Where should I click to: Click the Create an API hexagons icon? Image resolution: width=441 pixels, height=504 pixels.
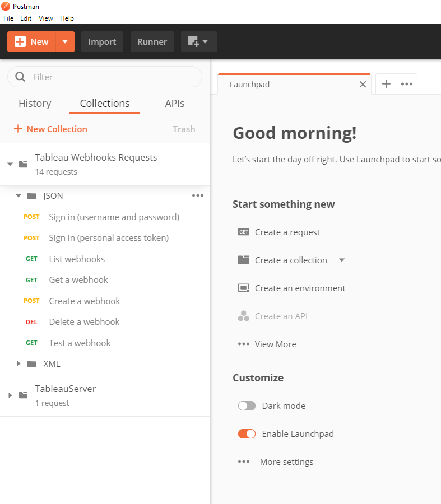coord(244,316)
